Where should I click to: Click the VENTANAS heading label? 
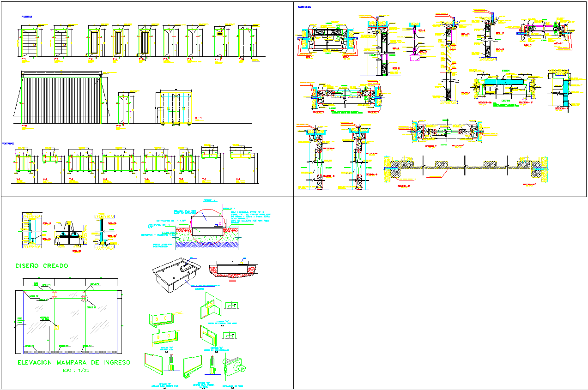click(x=8, y=144)
